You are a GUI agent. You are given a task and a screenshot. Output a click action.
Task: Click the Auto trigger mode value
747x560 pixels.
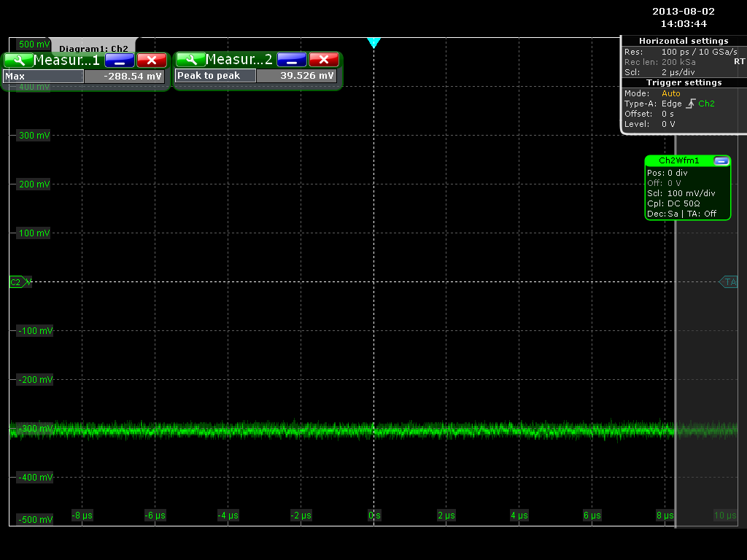click(x=671, y=93)
